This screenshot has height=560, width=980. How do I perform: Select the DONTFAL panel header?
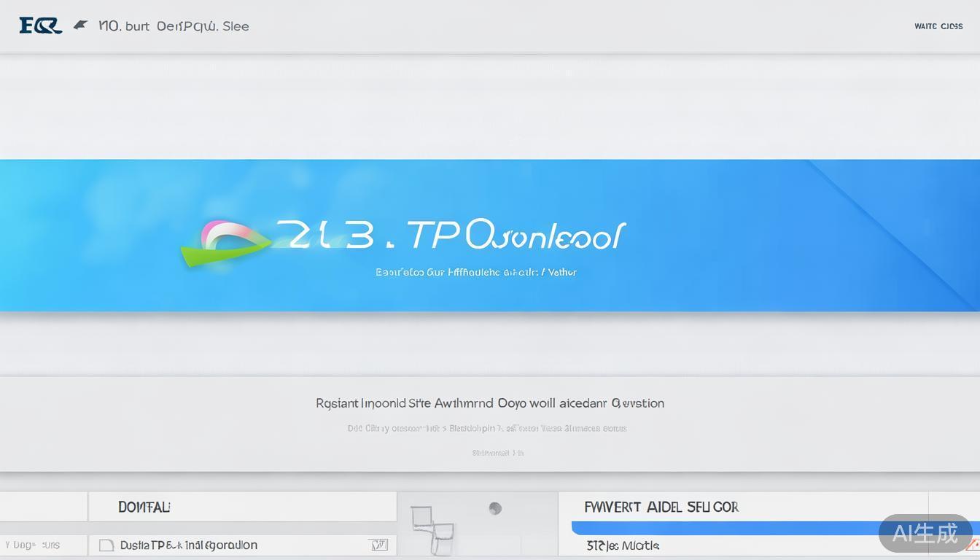pyautogui.click(x=144, y=507)
